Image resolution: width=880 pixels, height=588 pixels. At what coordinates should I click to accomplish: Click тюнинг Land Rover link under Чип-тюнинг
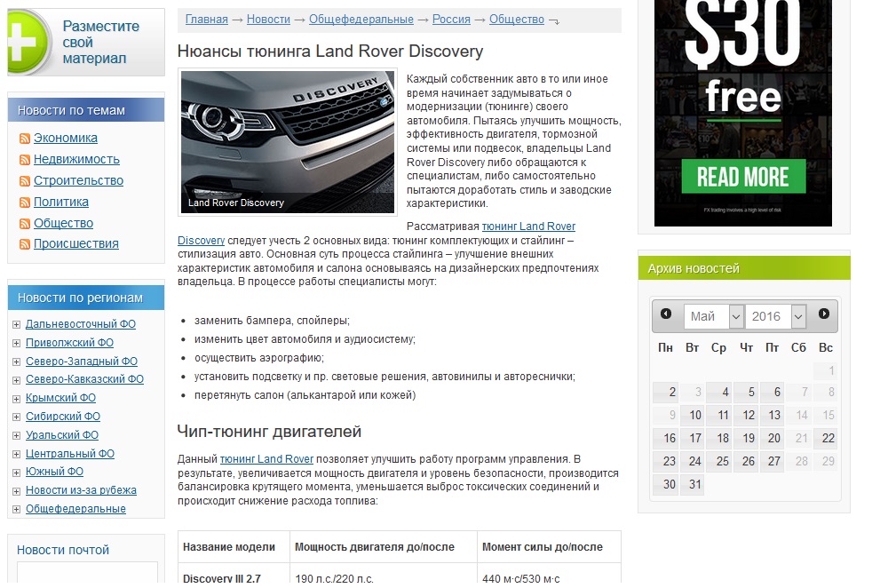[266, 459]
